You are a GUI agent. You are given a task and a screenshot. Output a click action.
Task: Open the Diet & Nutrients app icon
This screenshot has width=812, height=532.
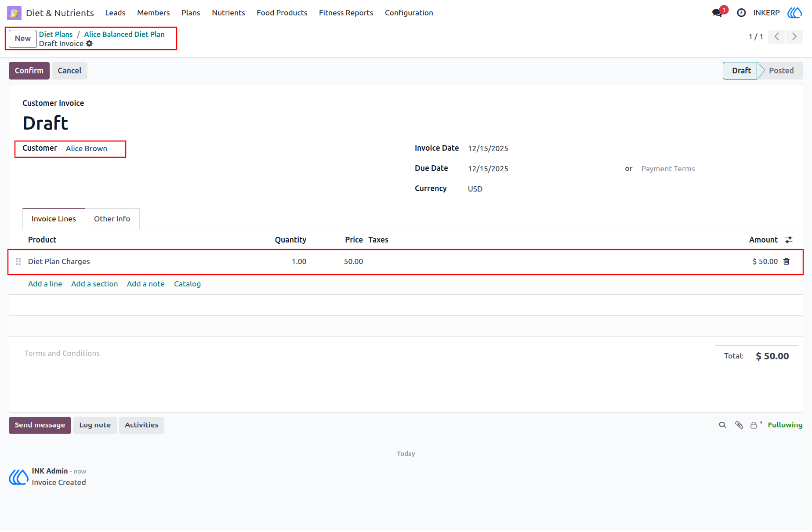click(14, 13)
